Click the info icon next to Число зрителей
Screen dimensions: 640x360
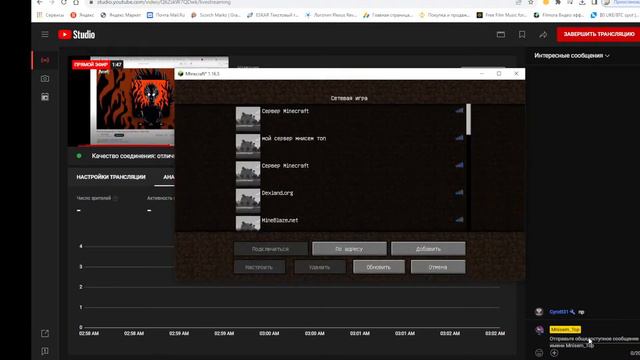pyautogui.click(x=116, y=198)
